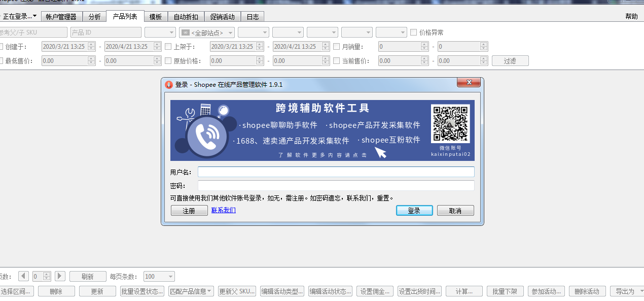
Task: Close the login dialog
Action: pyautogui.click(x=469, y=82)
